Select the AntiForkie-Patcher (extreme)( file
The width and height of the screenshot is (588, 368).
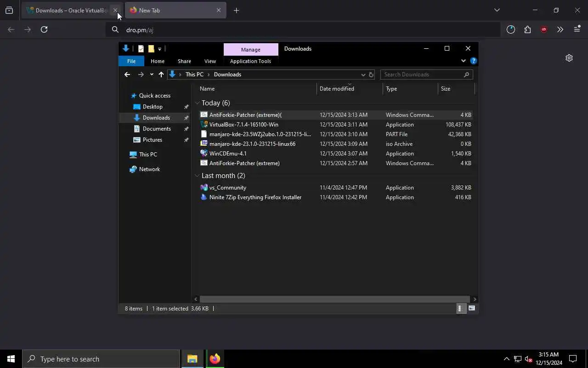(x=336, y=115)
